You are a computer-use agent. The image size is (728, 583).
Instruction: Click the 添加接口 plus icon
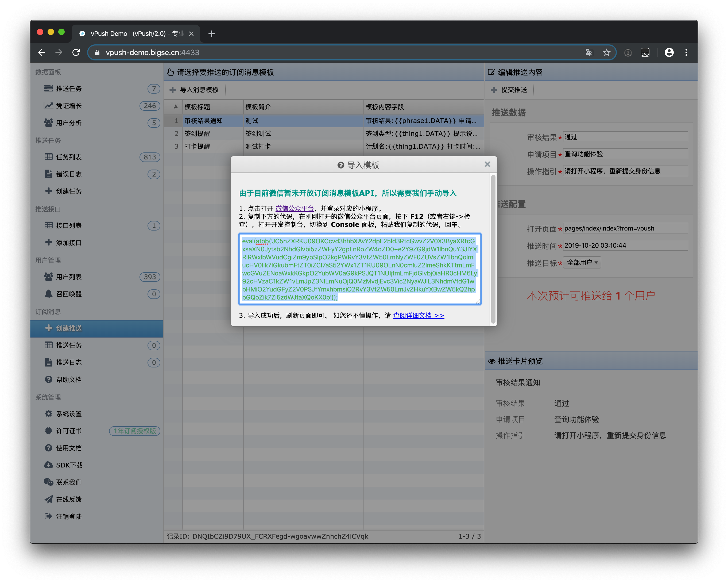pos(49,242)
